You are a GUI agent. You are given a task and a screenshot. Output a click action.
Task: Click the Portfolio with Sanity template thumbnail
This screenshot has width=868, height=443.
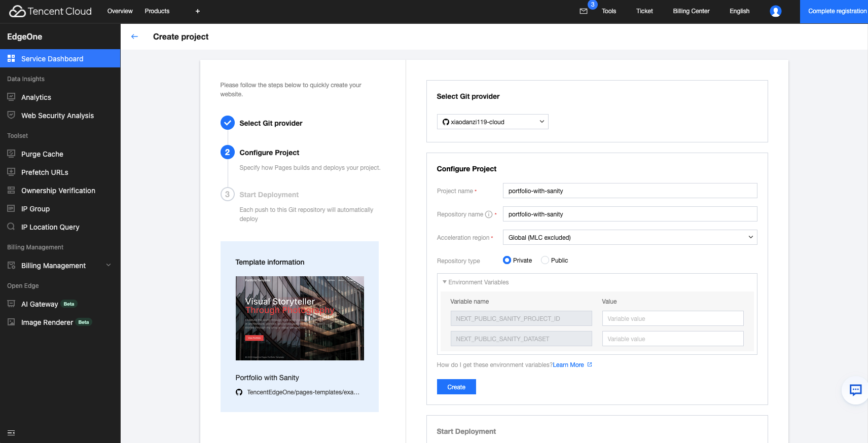300,318
